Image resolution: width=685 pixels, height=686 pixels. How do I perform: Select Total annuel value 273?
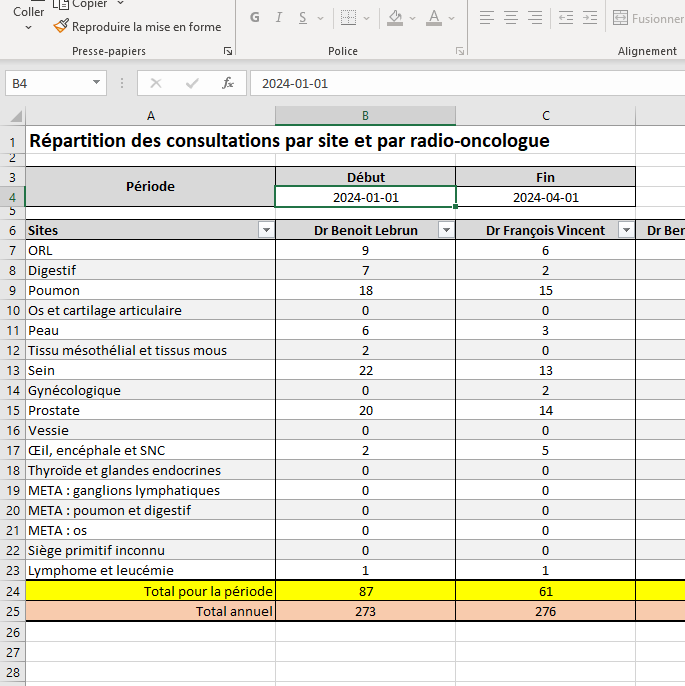365,611
